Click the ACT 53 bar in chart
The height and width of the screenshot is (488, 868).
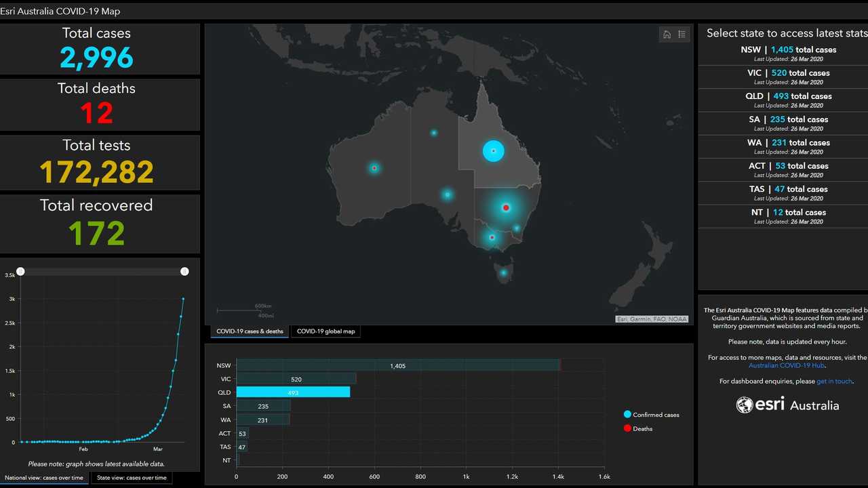pyautogui.click(x=242, y=433)
